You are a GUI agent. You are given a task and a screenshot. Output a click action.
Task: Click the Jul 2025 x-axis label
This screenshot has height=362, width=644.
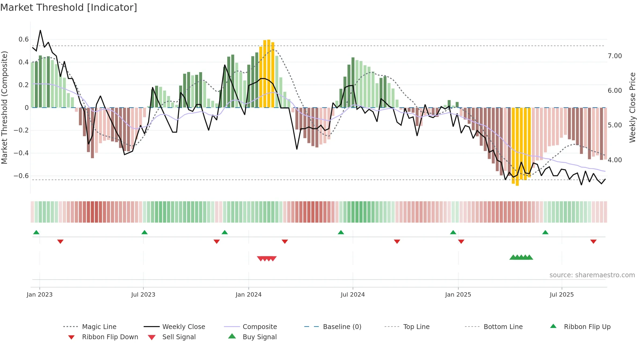(x=562, y=294)
